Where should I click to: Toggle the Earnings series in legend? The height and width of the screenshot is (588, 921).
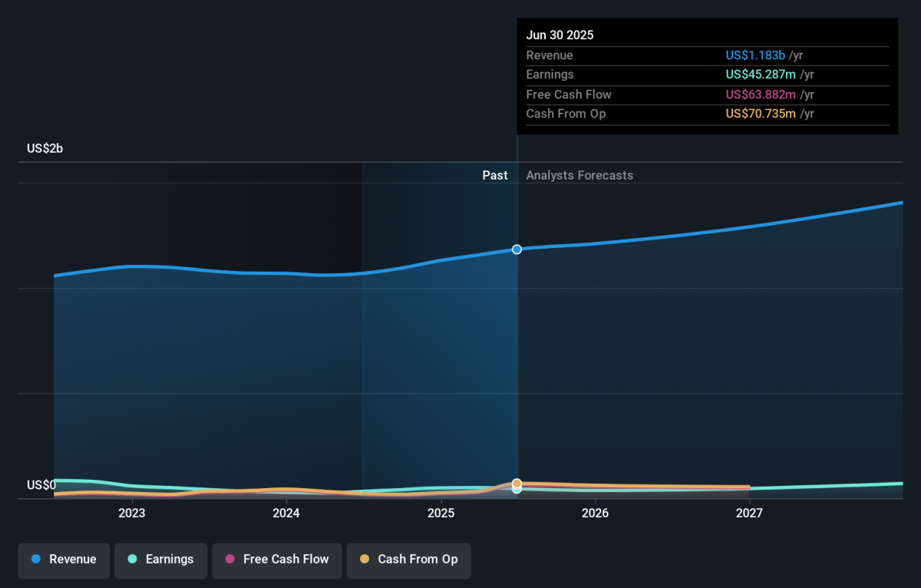[160, 560]
